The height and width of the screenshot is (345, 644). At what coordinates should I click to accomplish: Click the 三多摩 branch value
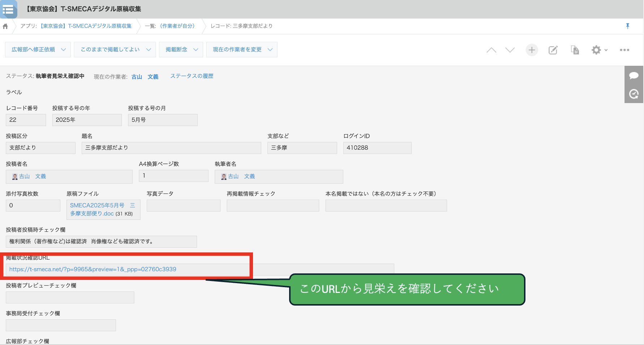click(302, 148)
